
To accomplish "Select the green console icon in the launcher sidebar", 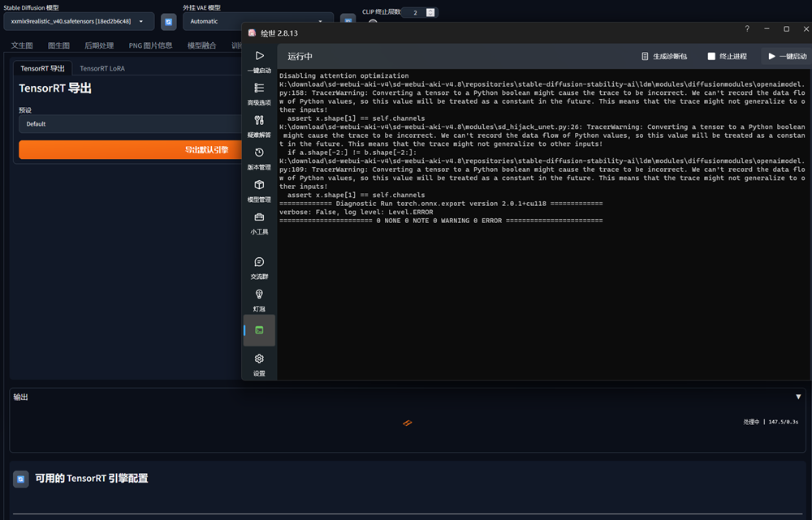I will pos(260,330).
